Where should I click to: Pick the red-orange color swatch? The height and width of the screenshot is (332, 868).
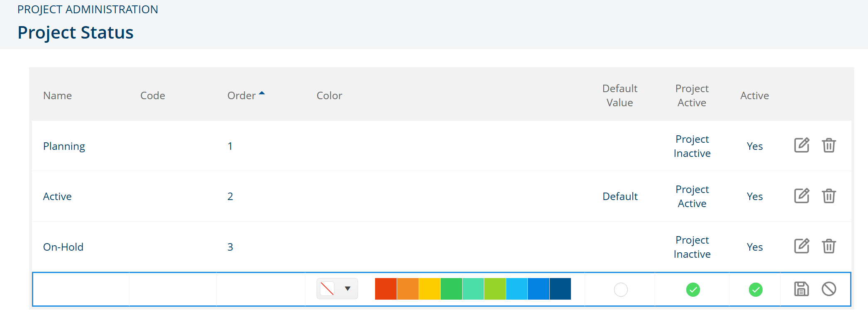[x=385, y=289]
